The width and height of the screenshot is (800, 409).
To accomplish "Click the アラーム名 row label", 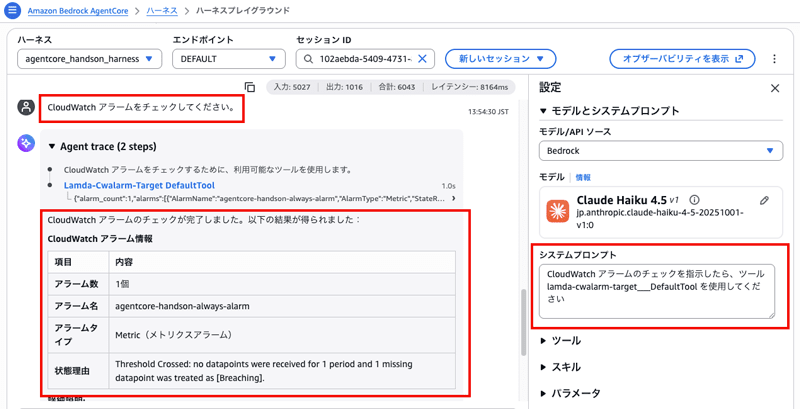I will point(77,306).
